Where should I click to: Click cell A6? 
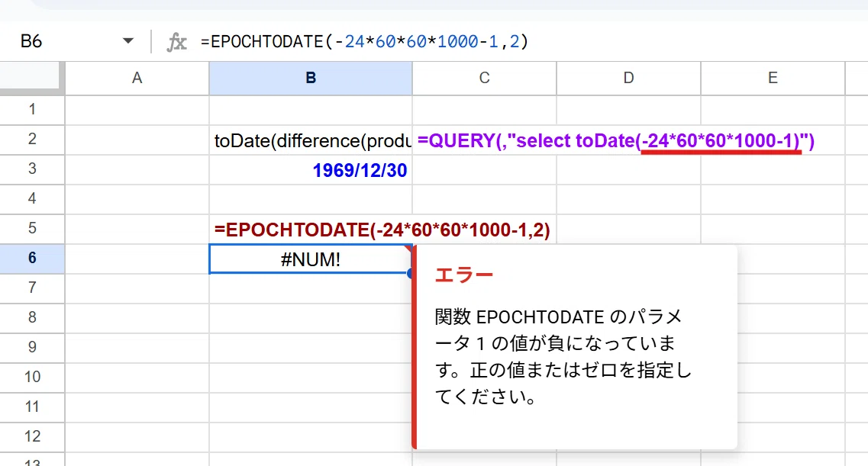point(137,259)
